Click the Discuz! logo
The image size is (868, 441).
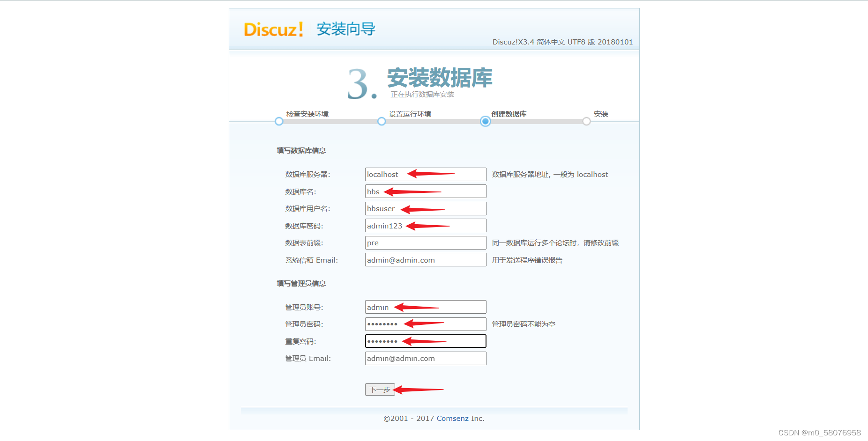(273, 29)
